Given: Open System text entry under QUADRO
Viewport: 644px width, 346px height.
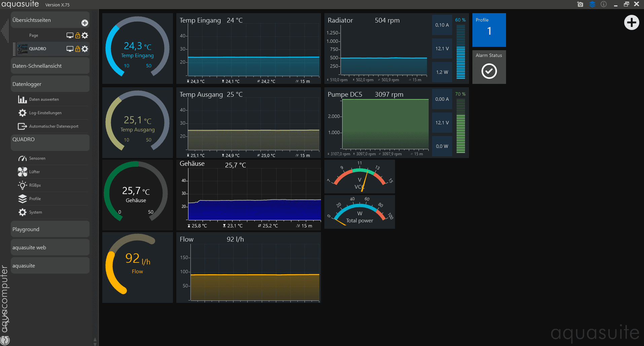Looking at the screenshot, I should point(36,212).
